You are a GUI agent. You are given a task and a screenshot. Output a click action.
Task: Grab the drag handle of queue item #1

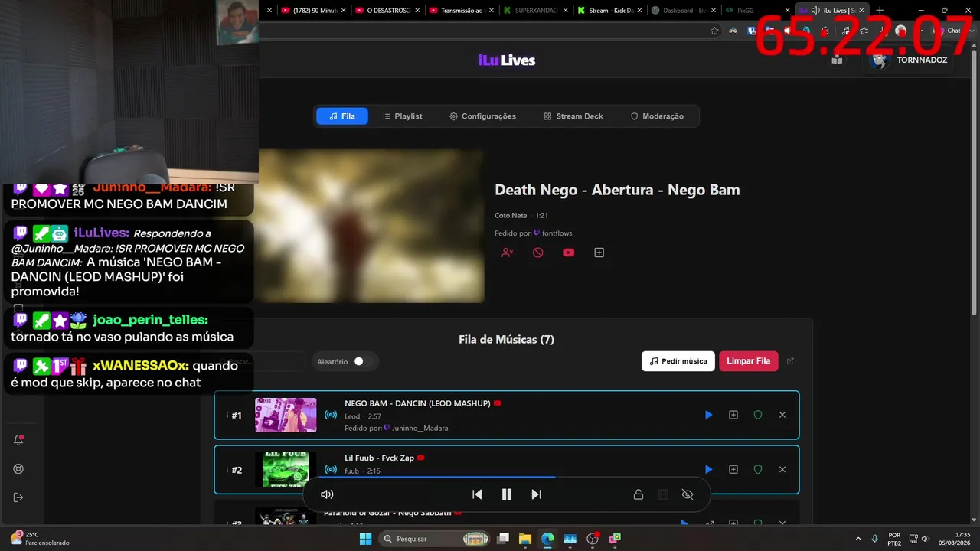pyautogui.click(x=227, y=416)
